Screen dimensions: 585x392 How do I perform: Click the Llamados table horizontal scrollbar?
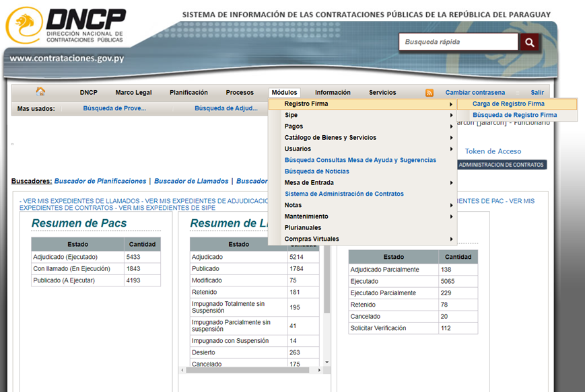(x=248, y=370)
